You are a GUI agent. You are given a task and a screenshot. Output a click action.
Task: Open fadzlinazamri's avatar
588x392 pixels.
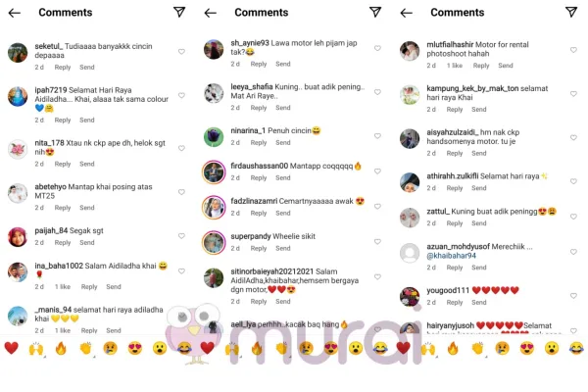click(214, 208)
